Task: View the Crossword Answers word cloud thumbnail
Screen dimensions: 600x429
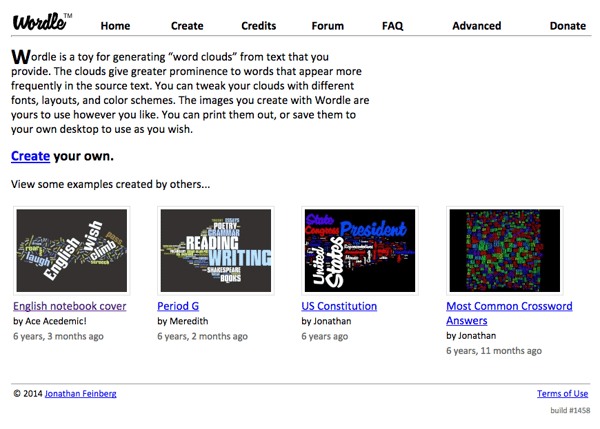Action: [503, 250]
